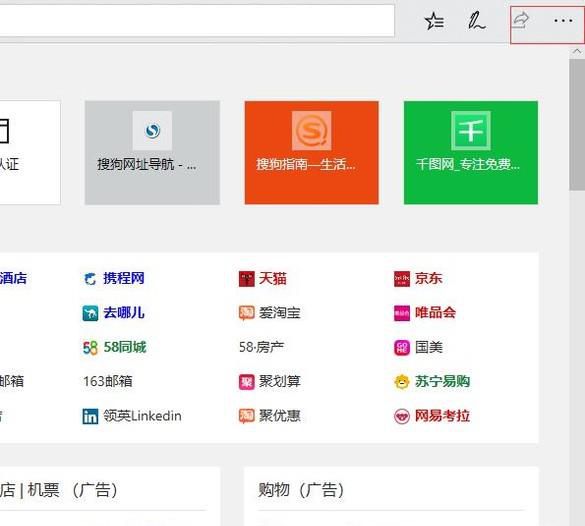Image resolution: width=585 pixels, height=526 pixels.
Task: Click the 天猫 red cat icon
Action: point(246,279)
